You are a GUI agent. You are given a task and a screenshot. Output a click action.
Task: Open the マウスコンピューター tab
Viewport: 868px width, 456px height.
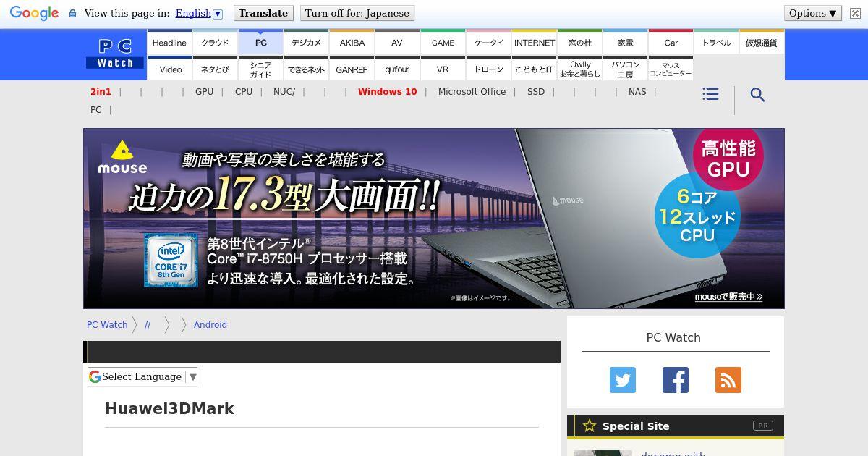coord(671,69)
